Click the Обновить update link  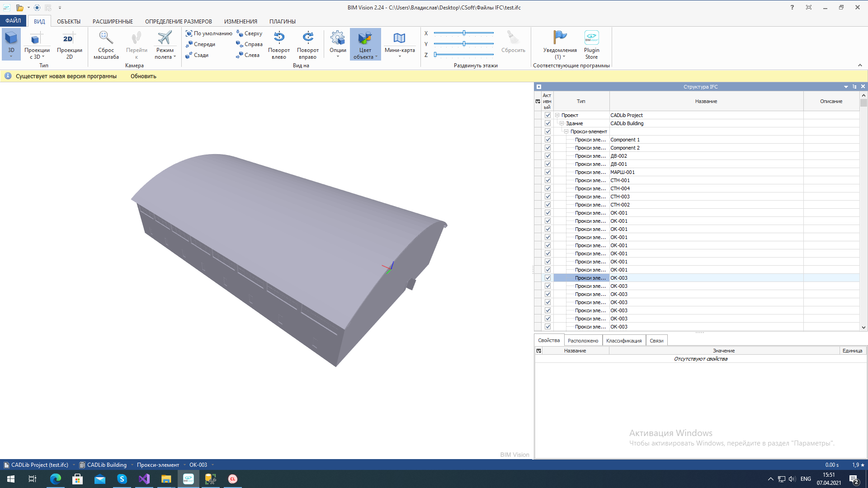click(143, 76)
